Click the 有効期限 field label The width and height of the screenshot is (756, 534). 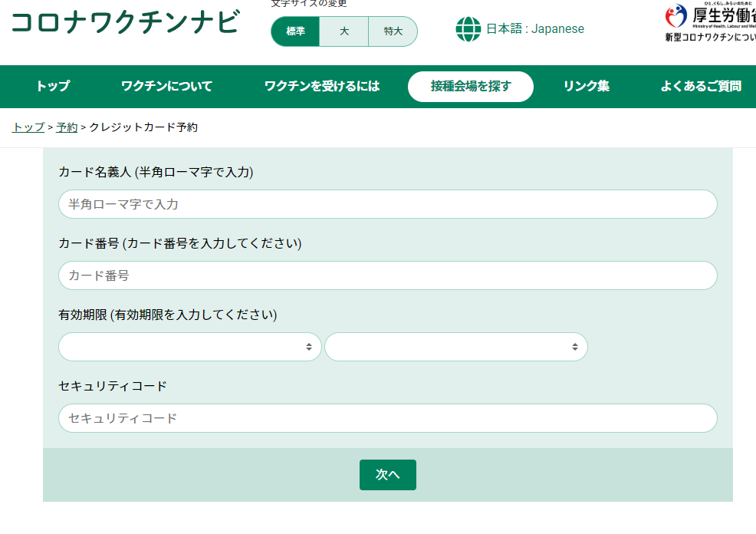(x=168, y=315)
